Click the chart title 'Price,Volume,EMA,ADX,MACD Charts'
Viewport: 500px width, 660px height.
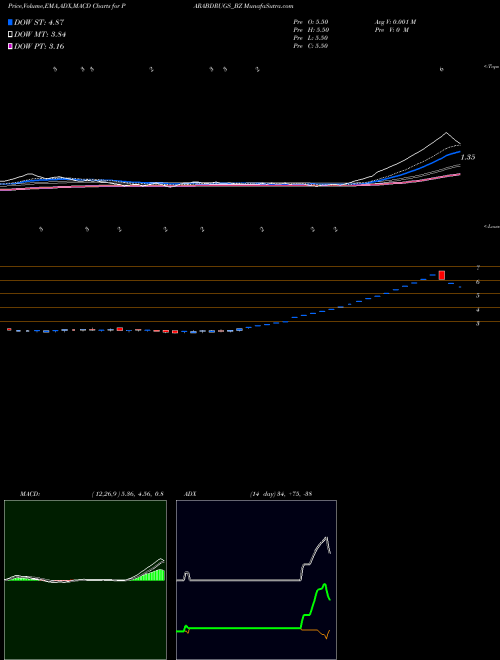(x=59, y=6)
